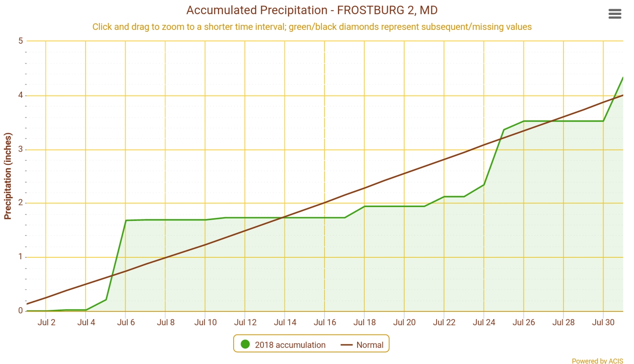Click the Accumulated Precipitation chart title
This screenshot has width=634, height=364.
[x=312, y=10]
